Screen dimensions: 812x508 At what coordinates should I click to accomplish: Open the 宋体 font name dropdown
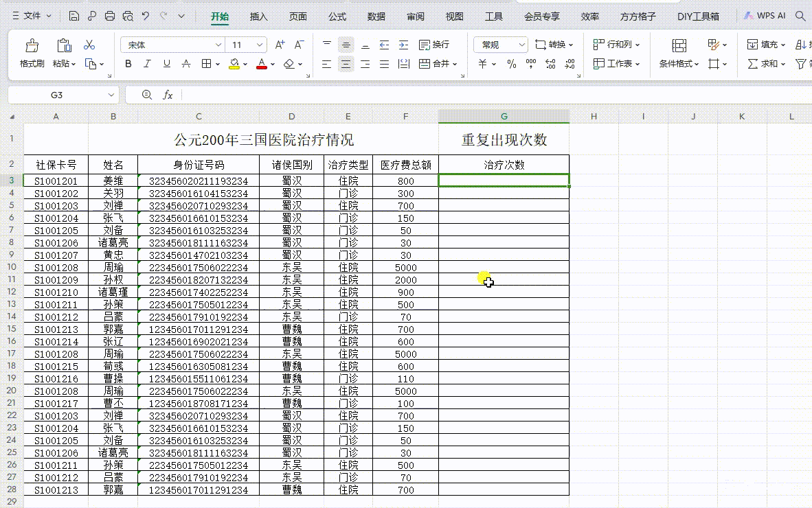click(x=218, y=45)
